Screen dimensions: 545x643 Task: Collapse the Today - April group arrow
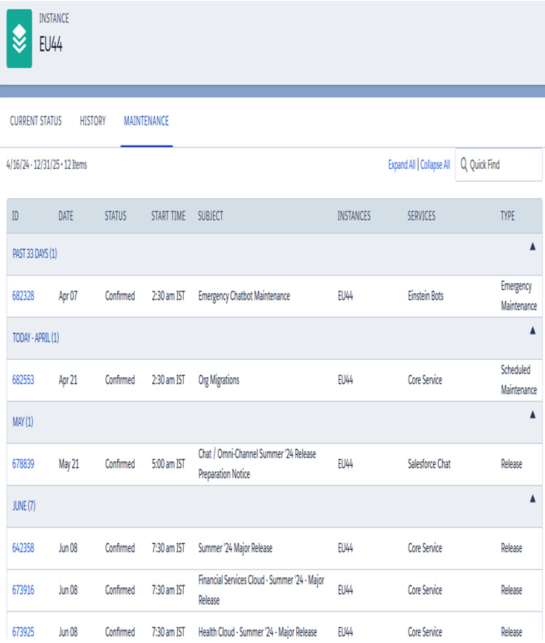532,331
